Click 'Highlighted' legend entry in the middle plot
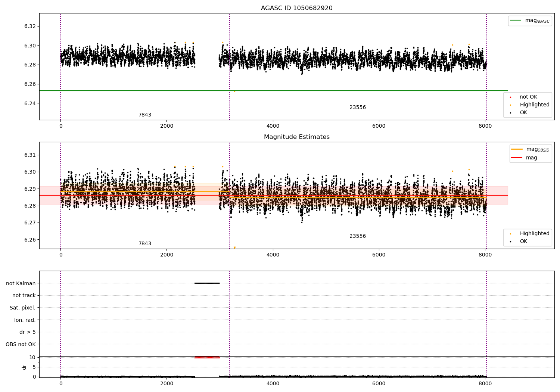 534,233
